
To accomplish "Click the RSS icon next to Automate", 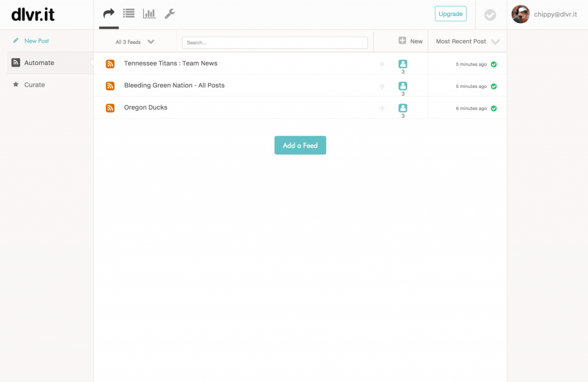I will 16,62.
